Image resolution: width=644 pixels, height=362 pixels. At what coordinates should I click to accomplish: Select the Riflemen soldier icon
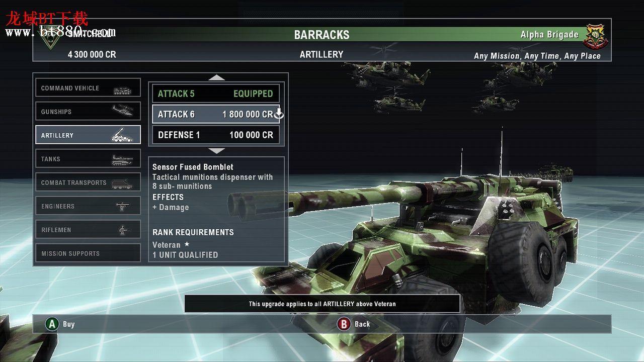coord(124,230)
